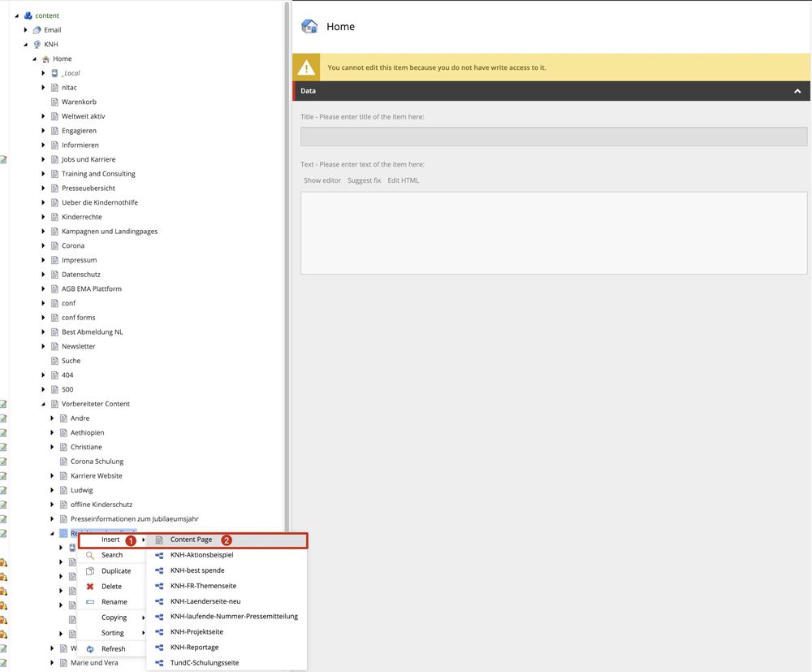812x672 pixels.
Task: Click the Duplicate icon in context menu
Action: pos(90,571)
